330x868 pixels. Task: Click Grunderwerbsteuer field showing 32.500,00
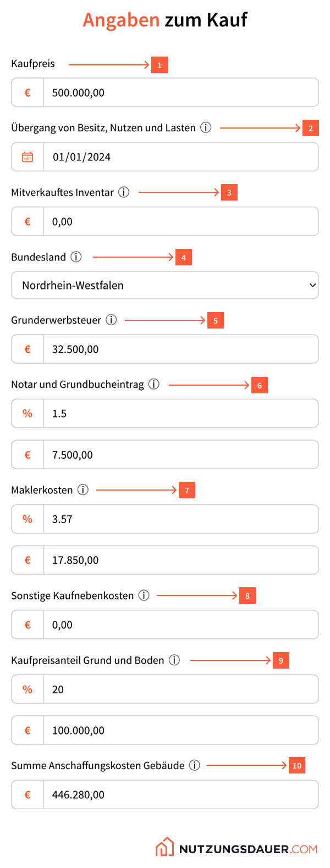coord(180,349)
